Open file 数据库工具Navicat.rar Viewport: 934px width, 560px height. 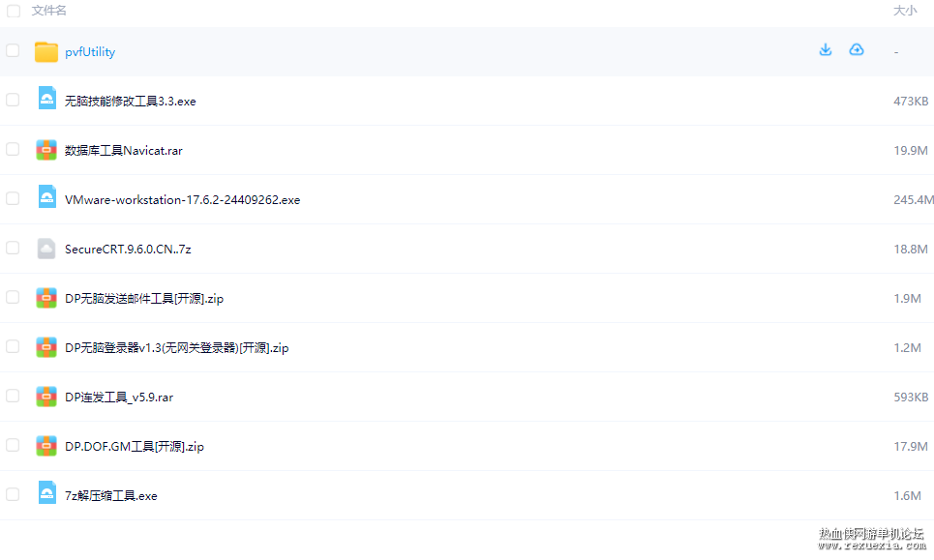click(124, 151)
